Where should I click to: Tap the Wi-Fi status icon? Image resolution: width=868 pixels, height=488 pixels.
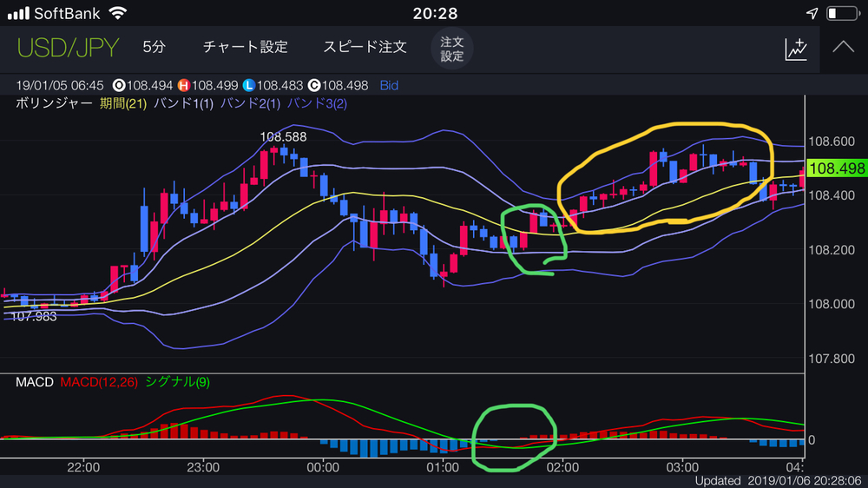tap(117, 13)
